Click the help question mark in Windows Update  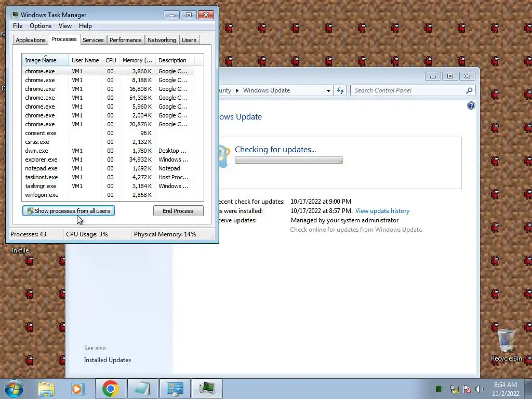(x=471, y=105)
